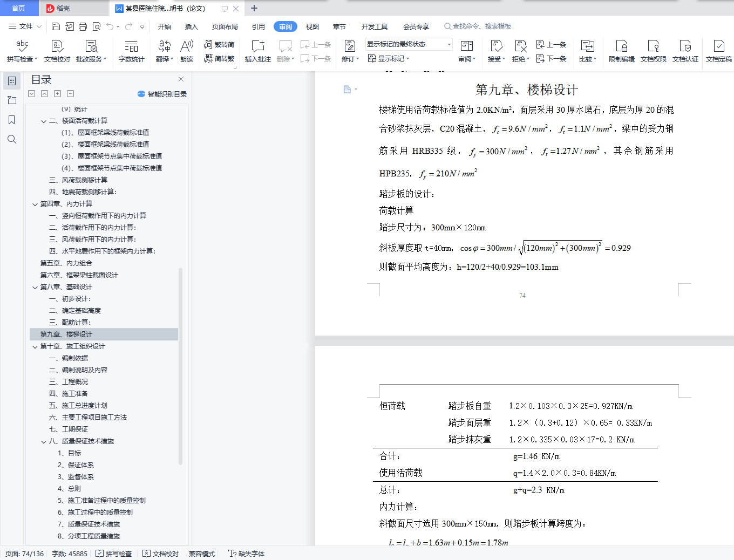The height and width of the screenshot is (560, 734).
Task: Jump to 三、风荷载侧移计算 in outline
Action: 78,180
